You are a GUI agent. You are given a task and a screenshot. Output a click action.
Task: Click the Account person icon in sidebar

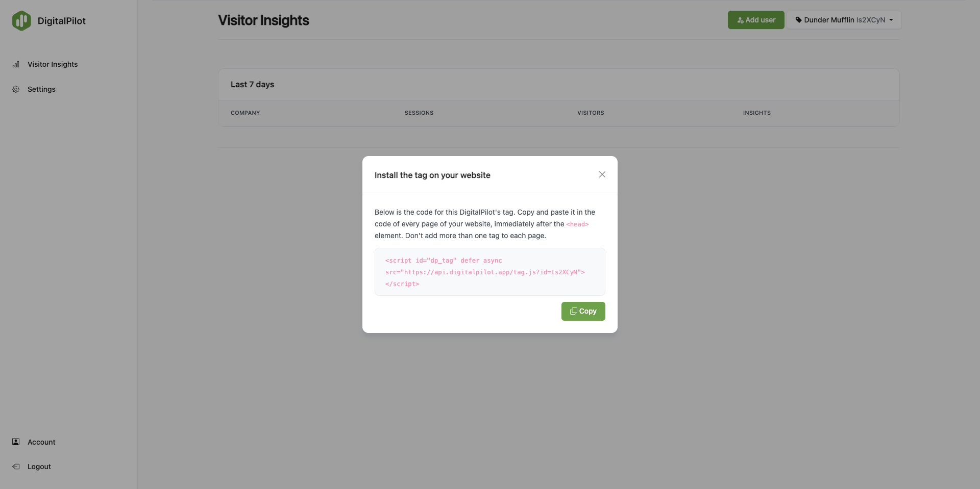[x=16, y=442]
